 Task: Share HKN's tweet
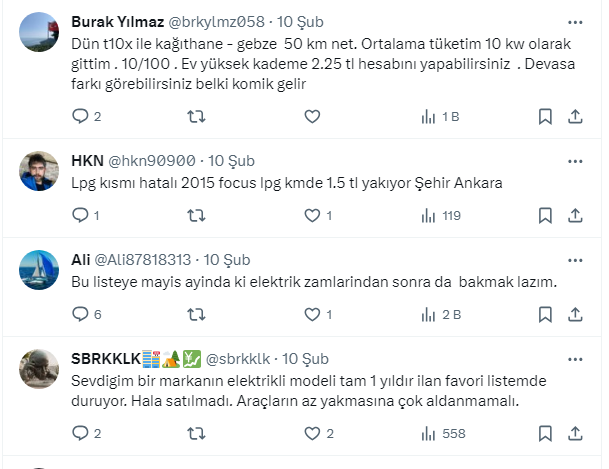(x=575, y=215)
